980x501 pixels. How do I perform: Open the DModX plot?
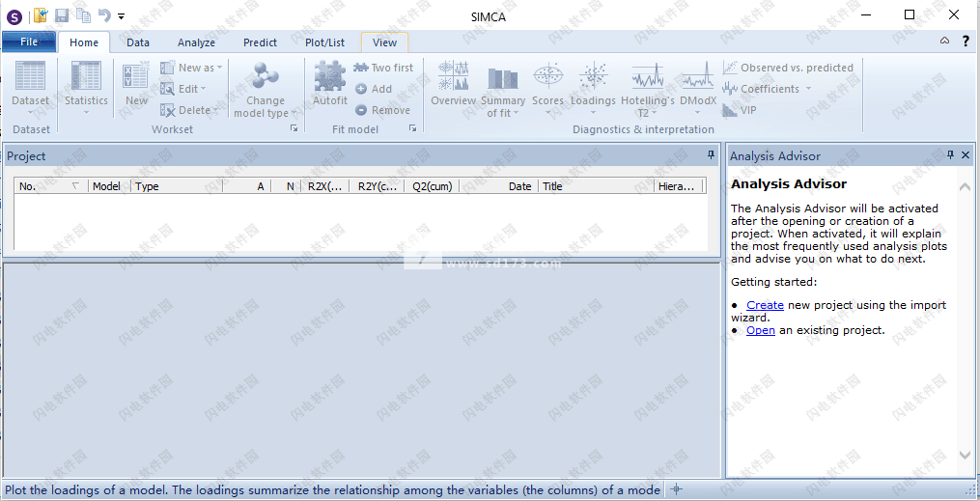698,88
